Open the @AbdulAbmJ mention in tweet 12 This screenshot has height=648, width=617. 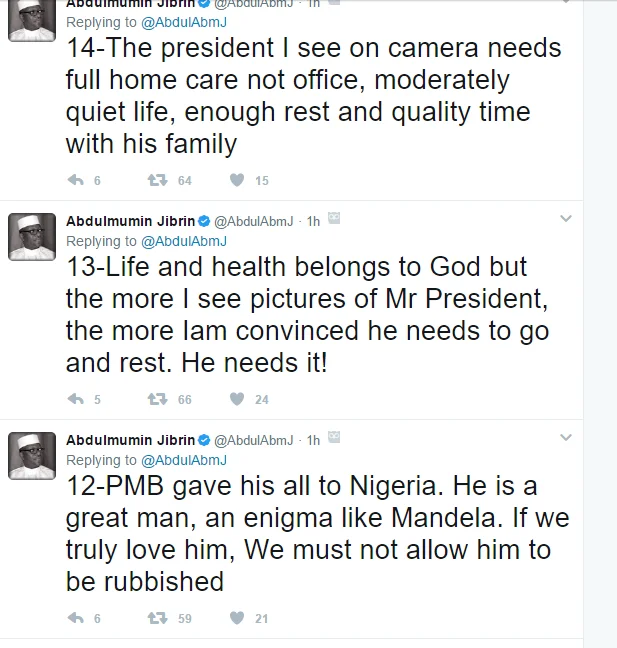pos(184,460)
